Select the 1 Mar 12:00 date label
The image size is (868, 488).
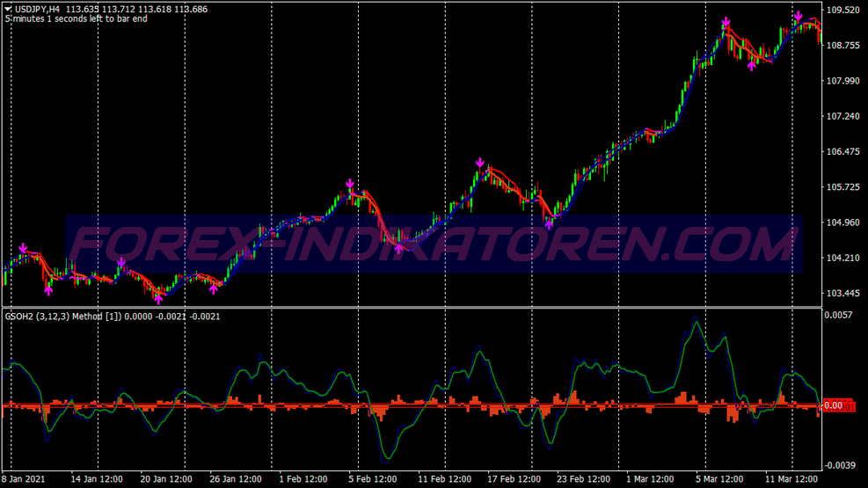[652, 480]
